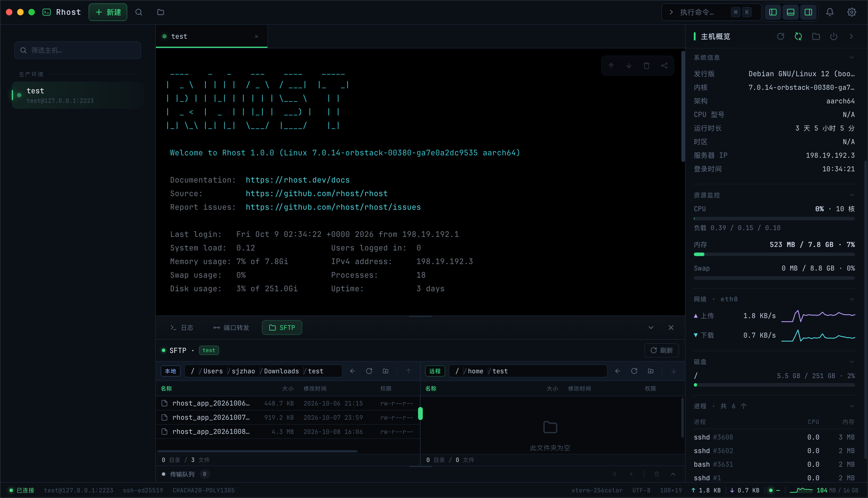868x498 pixels.
Task: Close the test terminal tab
Action: [256, 36]
